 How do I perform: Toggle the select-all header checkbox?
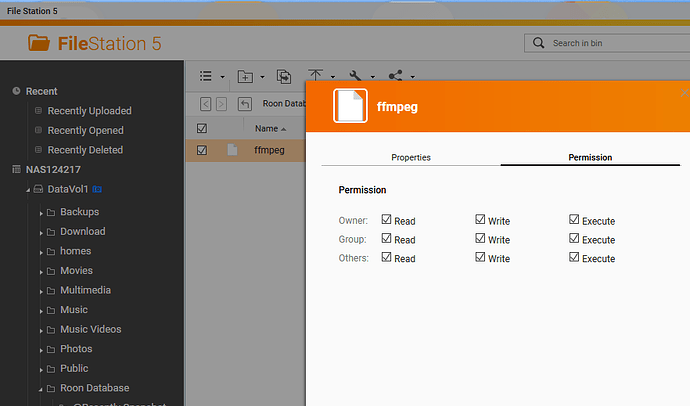pyautogui.click(x=202, y=128)
